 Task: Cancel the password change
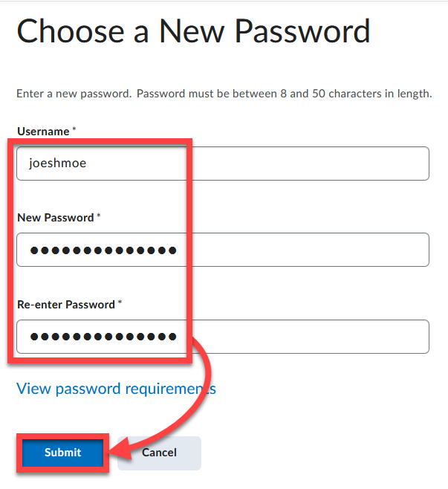[x=159, y=453]
